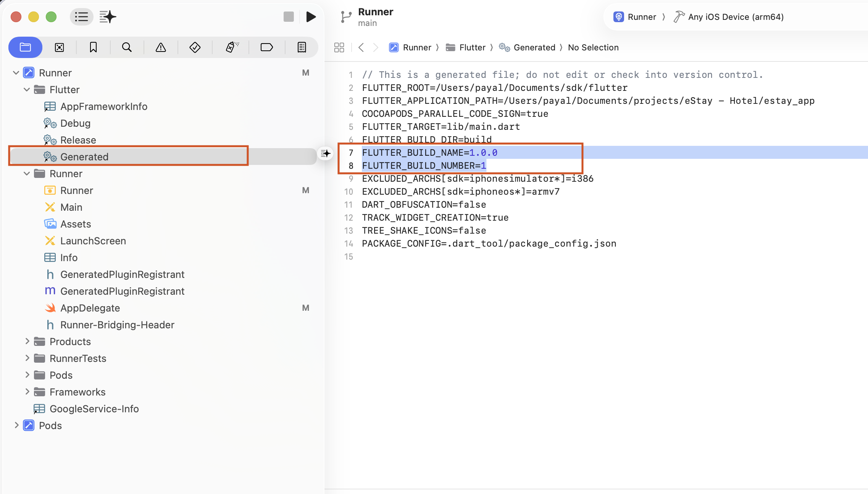Click the PACKAGE_CONFIG line
The width and height of the screenshot is (868, 494).
[x=489, y=244]
